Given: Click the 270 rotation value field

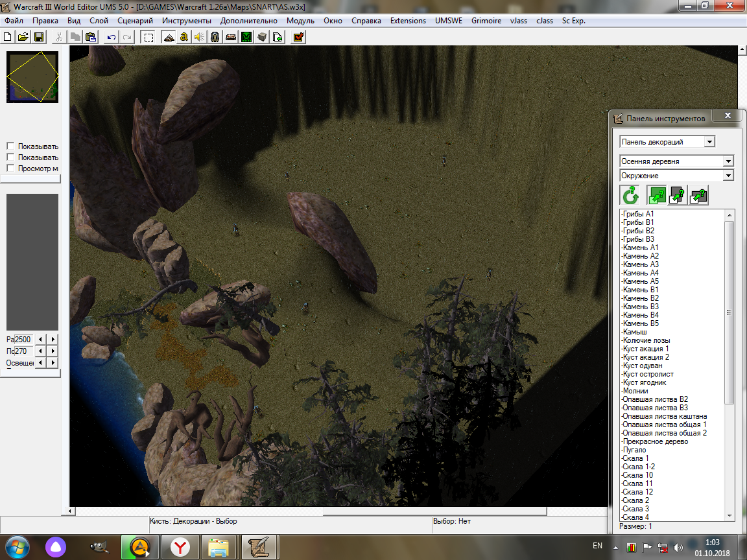Looking at the screenshot, I should [x=23, y=351].
